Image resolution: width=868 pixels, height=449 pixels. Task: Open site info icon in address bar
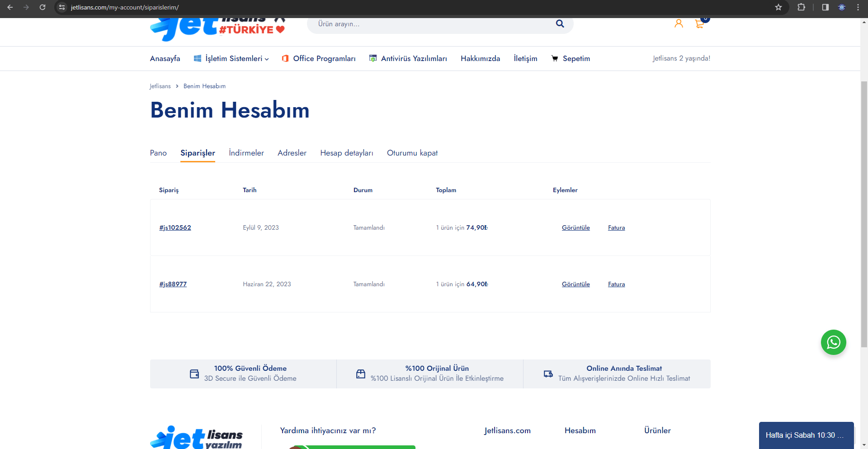click(62, 7)
